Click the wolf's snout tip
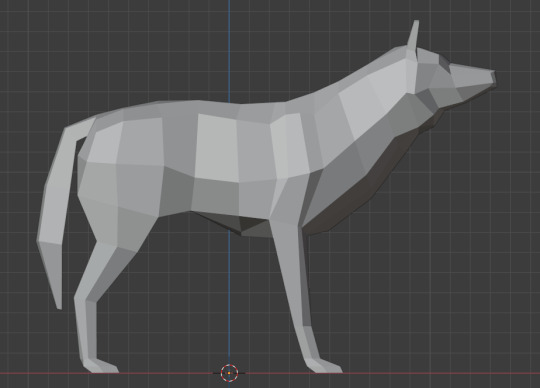The height and width of the screenshot is (388, 540). point(492,76)
